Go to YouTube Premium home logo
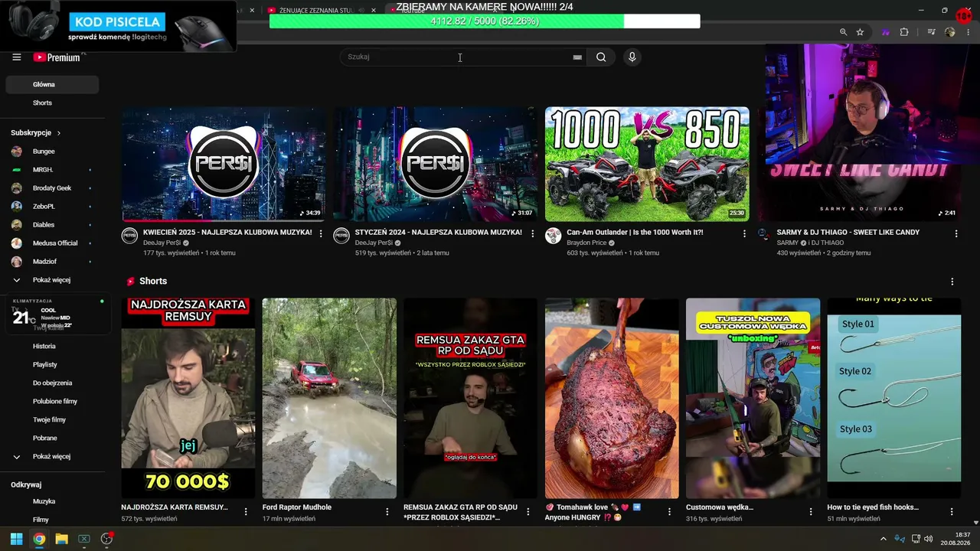 pos(57,57)
